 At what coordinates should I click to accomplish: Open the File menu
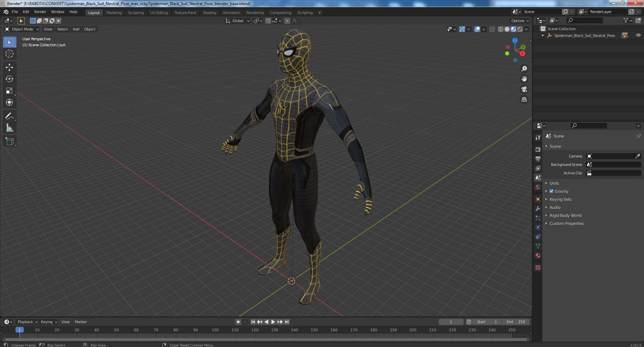coord(15,12)
